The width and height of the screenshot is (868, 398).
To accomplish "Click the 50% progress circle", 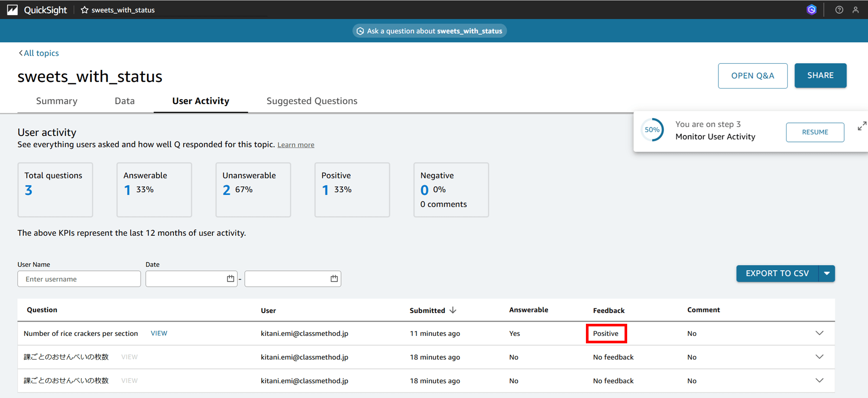I will (x=652, y=130).
